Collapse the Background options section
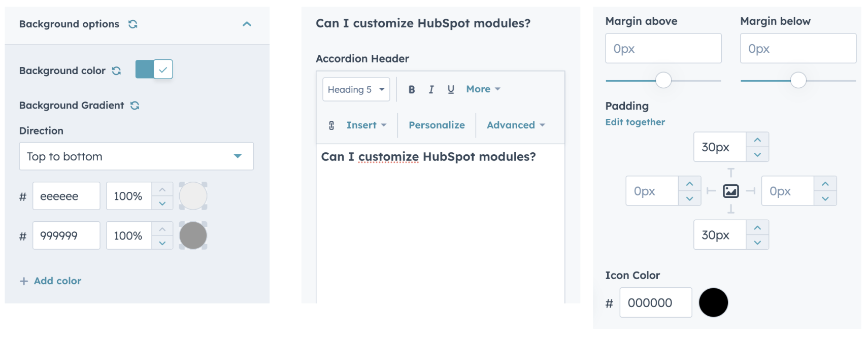868x338 pixels. point(247,24)
